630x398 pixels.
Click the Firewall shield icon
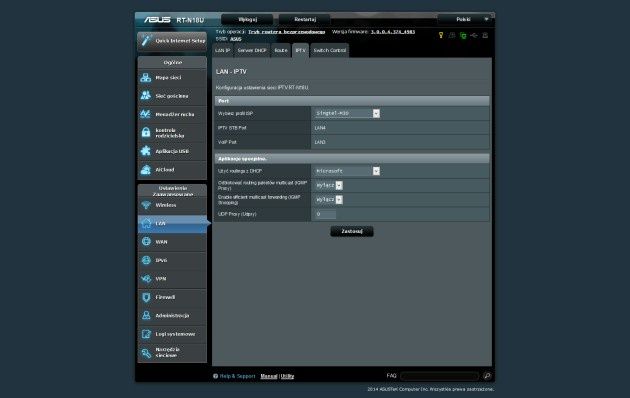point(146,297)
